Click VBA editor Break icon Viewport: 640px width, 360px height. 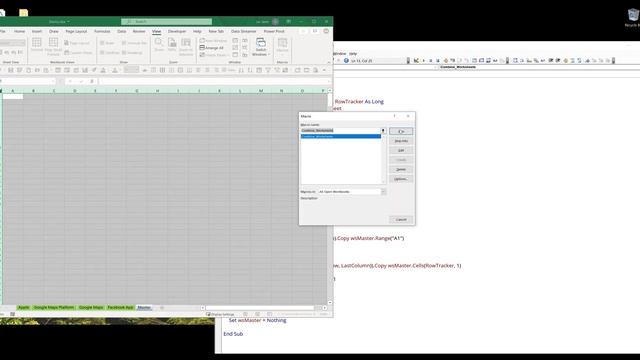pos(430,60)
